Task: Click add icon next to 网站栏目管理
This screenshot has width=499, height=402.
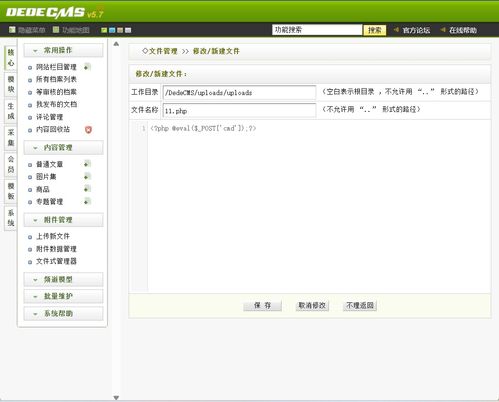Action: pos(87,67)
